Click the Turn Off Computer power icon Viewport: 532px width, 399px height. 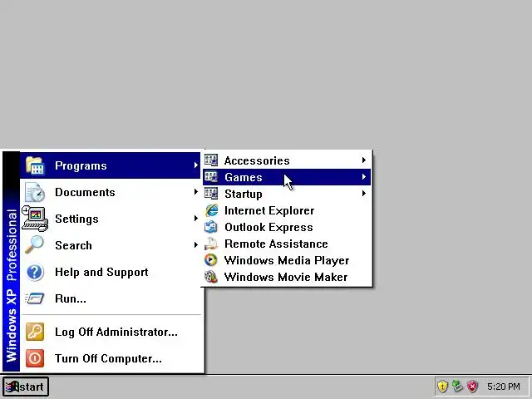pos(35,358)
